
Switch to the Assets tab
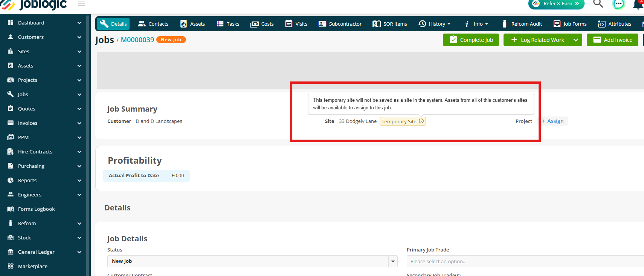[x=192, y=24]
